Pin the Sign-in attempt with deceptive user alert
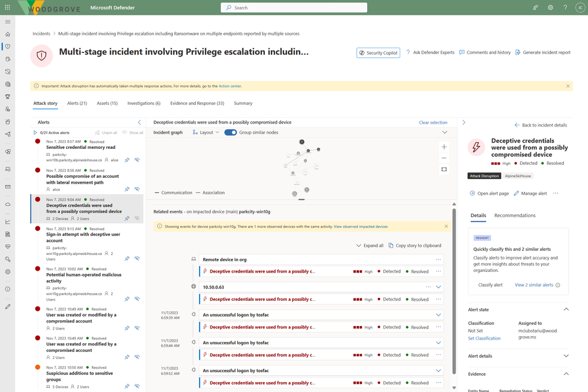 coord(127,258)
